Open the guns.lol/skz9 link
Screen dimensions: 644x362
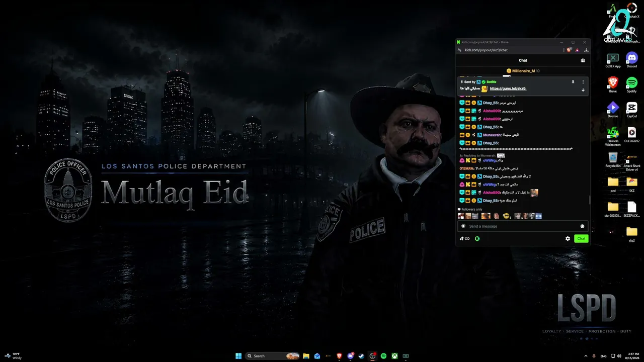tap(508, 88)
